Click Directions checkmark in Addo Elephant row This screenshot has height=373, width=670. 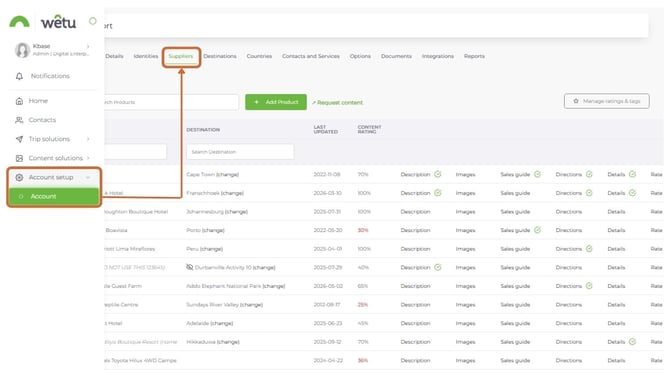coord(589,286)
